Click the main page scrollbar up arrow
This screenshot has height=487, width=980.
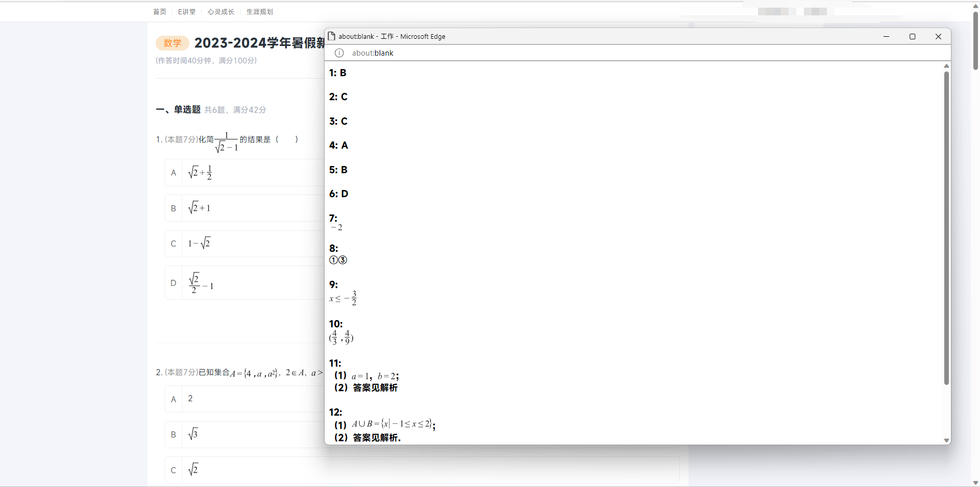point(975,5)
